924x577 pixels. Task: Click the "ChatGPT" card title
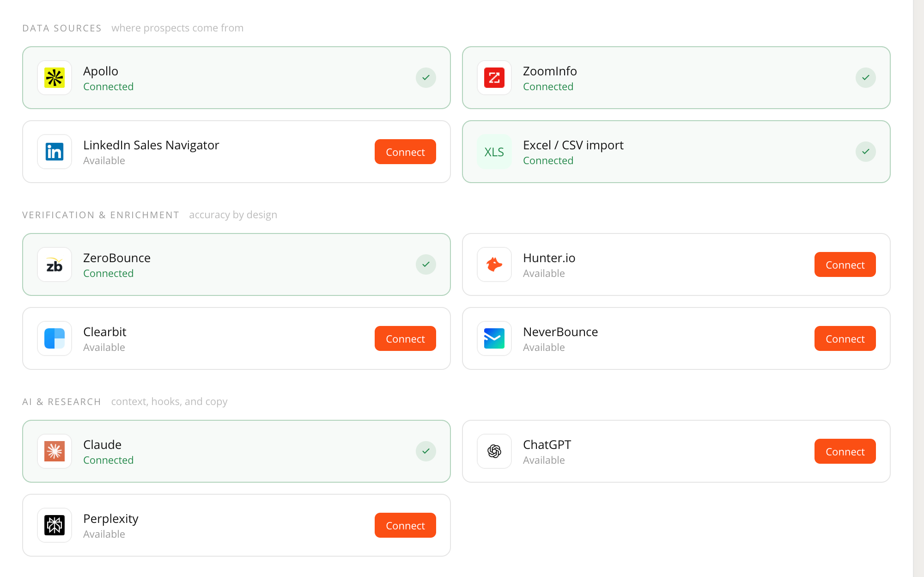click(547, 445)
